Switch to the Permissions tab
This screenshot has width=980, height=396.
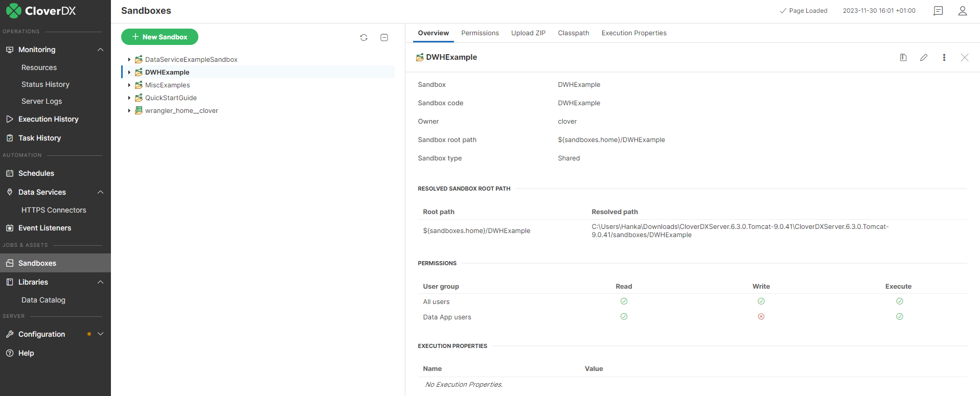coord(480,33)
